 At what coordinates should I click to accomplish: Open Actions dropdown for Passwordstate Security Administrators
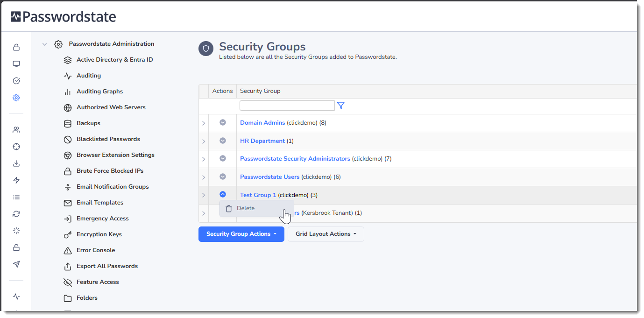pyautogui.click(x=223, y=158)
